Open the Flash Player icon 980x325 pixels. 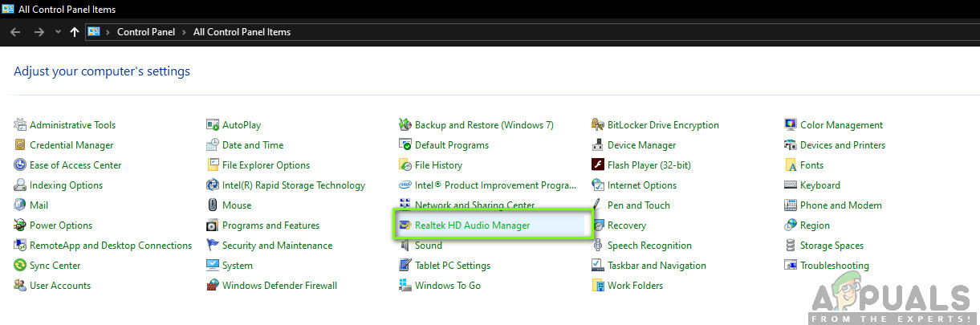click(598, 165)
